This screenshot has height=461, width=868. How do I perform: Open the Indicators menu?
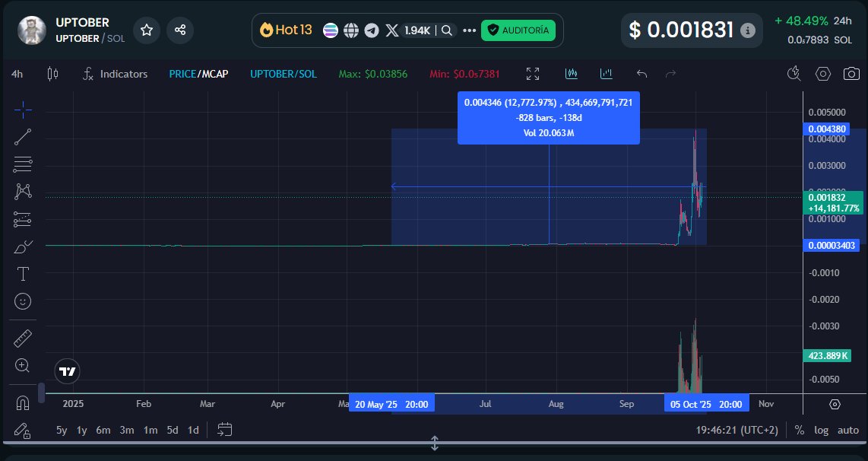pos(115,74)
